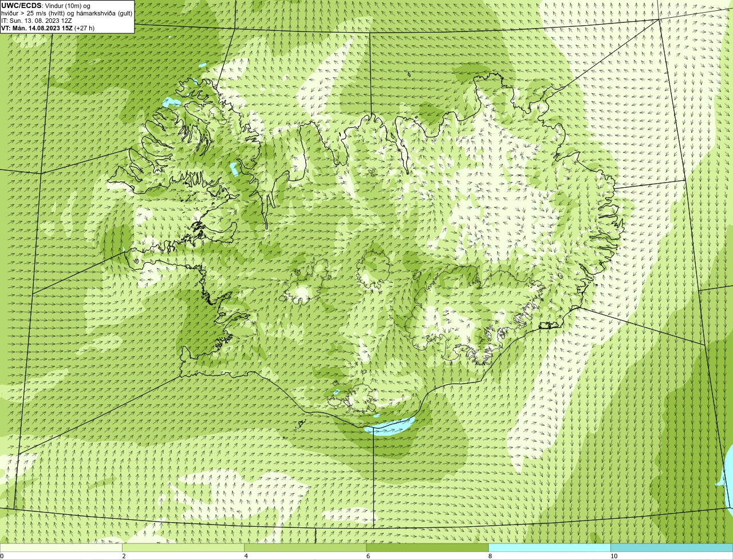
Task: Click the 0–2 m/s pale legend color
Action: tap(61, 548)
